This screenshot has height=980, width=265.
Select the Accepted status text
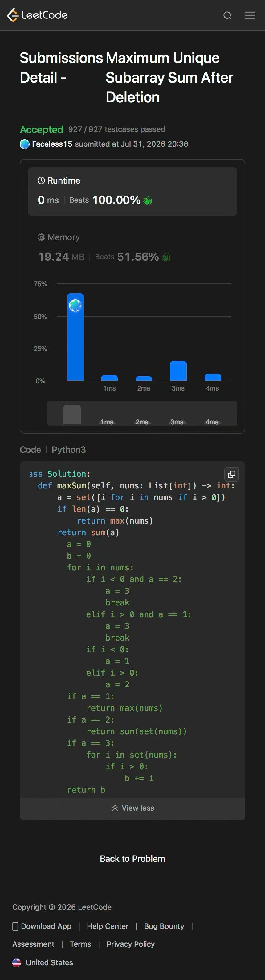42,130
